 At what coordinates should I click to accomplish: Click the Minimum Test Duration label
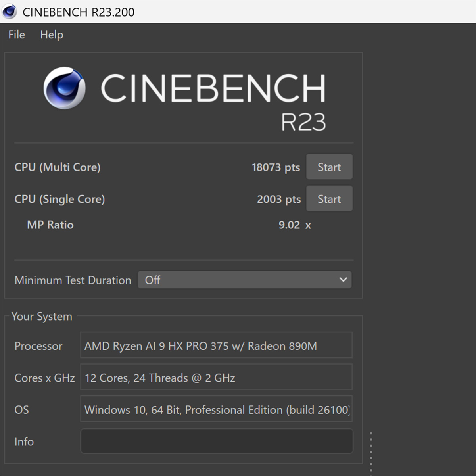73,280
